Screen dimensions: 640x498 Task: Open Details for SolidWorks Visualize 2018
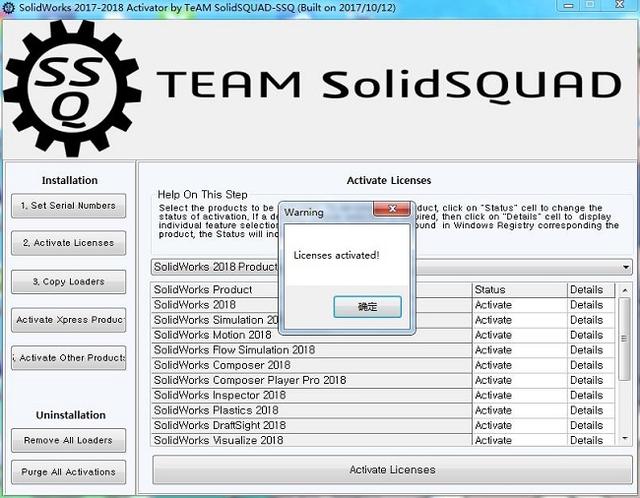591,440
